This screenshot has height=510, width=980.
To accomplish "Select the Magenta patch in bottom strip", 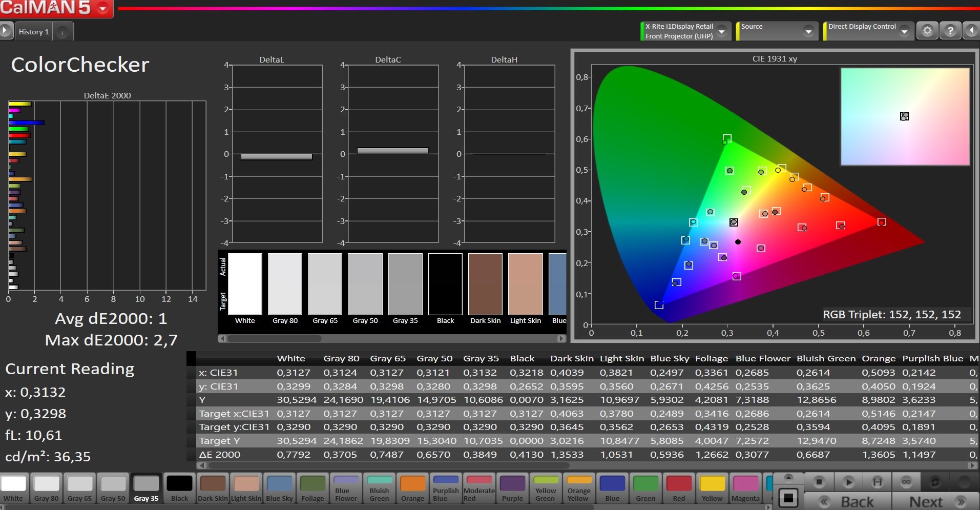I will [x=745, y=488].
